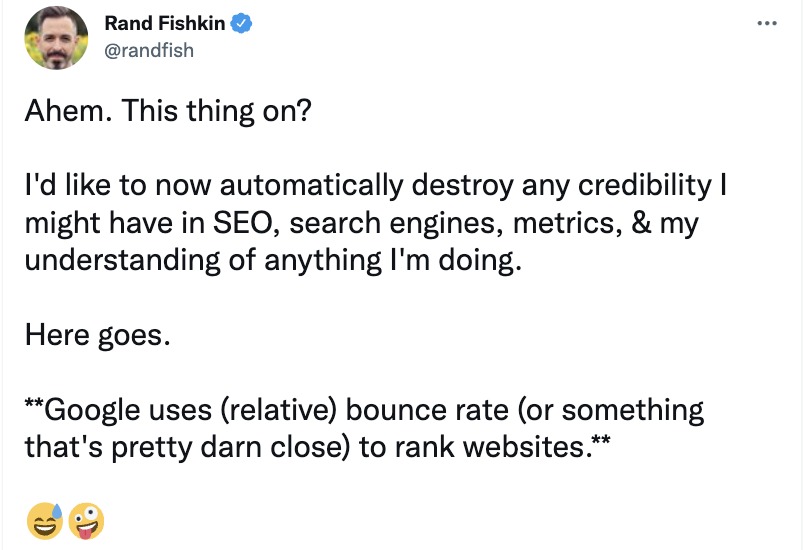Click the grinning sweat emoji
Screen dimensions: 803x550
point(45,521)
